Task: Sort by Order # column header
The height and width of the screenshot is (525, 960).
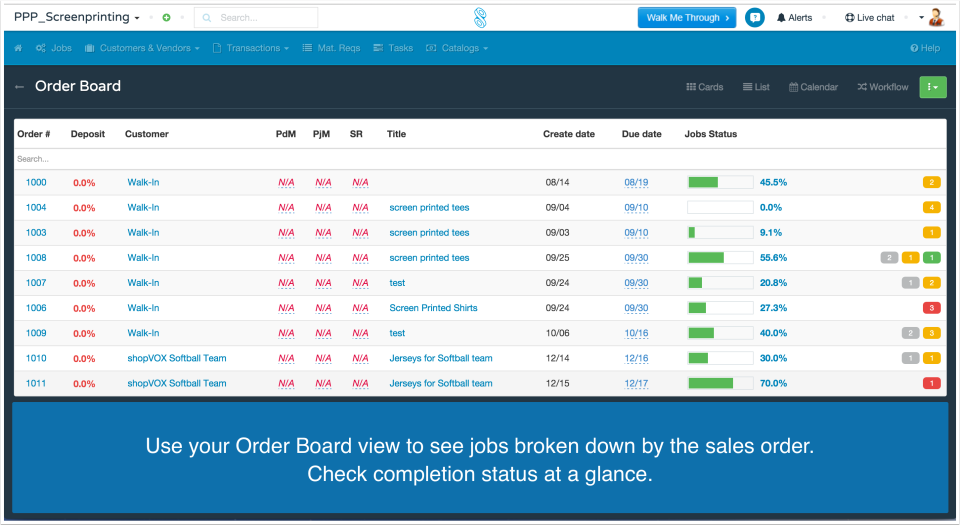Action: 34,134
